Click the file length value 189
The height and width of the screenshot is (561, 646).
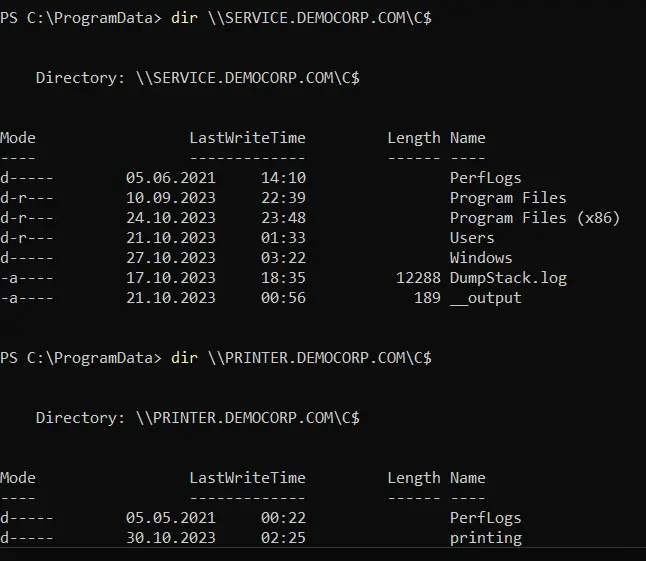click(427, 298)
